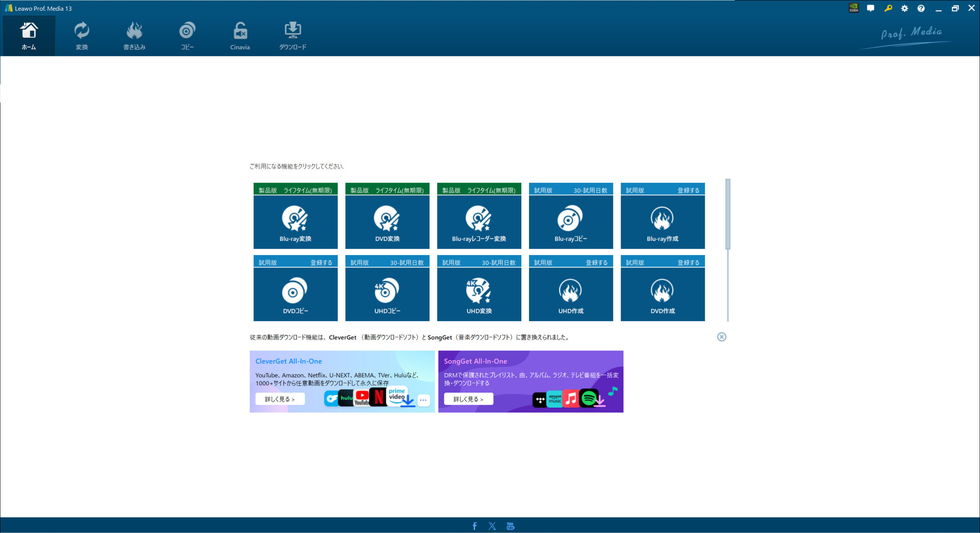Click the amazon music logo in SongGet banner

[555, 399]
